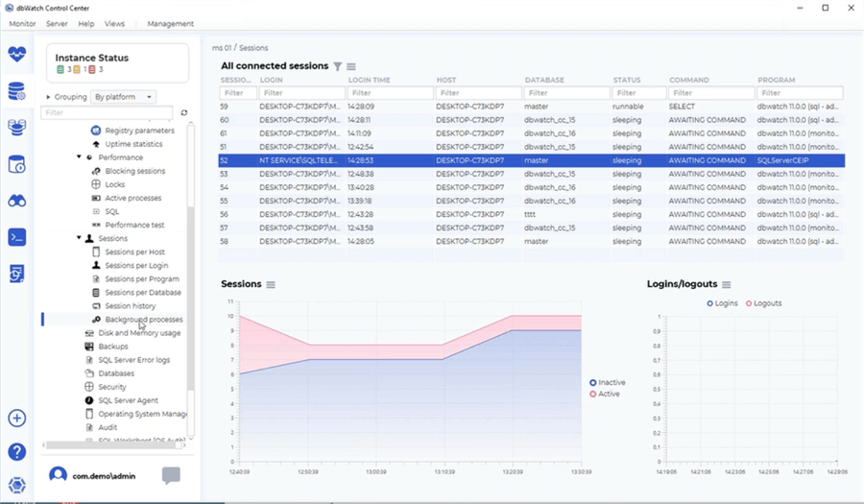Open the Views menu
This screenshot has width=864, height=504.
pyautogui.click(x=114, y=24)
